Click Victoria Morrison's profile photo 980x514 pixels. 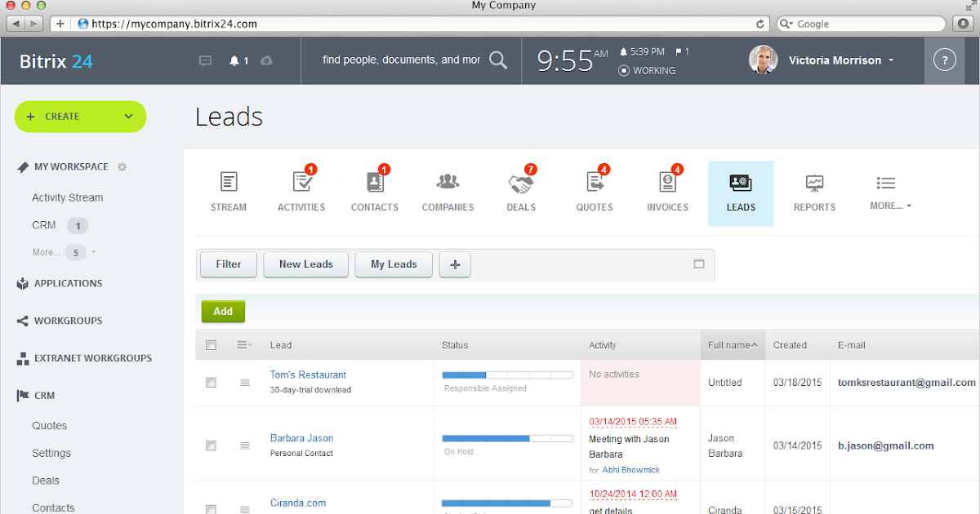coord(763,60)
